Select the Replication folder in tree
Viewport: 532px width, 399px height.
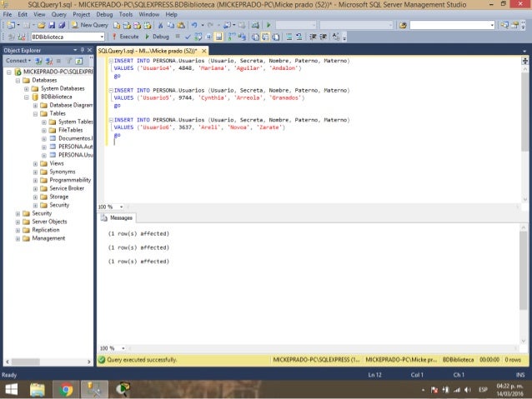click(x=46, y=230)
